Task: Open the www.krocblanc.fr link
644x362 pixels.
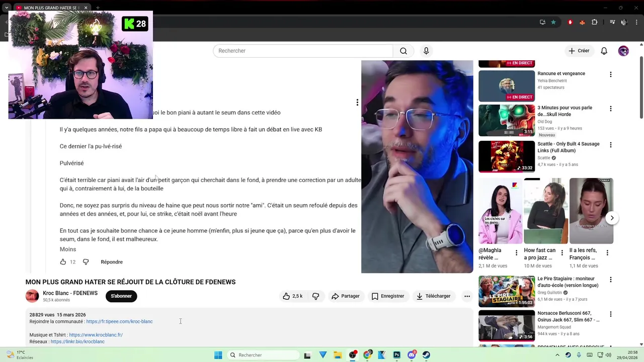Action: coord(96,335)
